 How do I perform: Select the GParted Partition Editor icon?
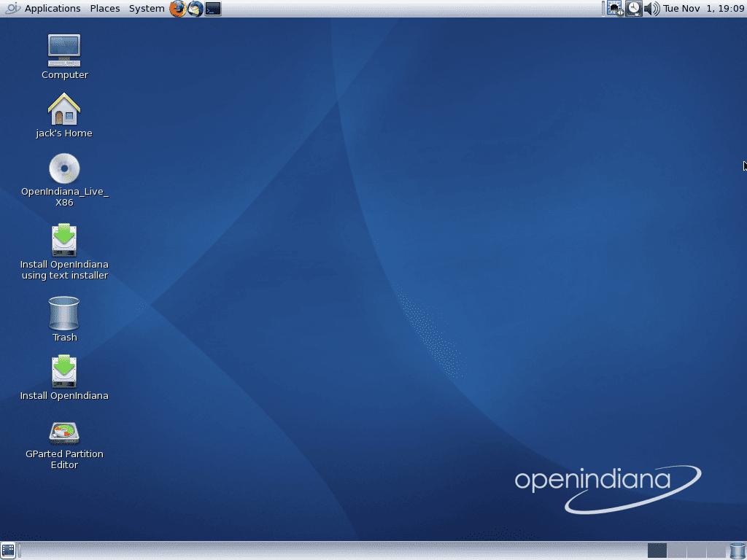(x=64, y=433)
